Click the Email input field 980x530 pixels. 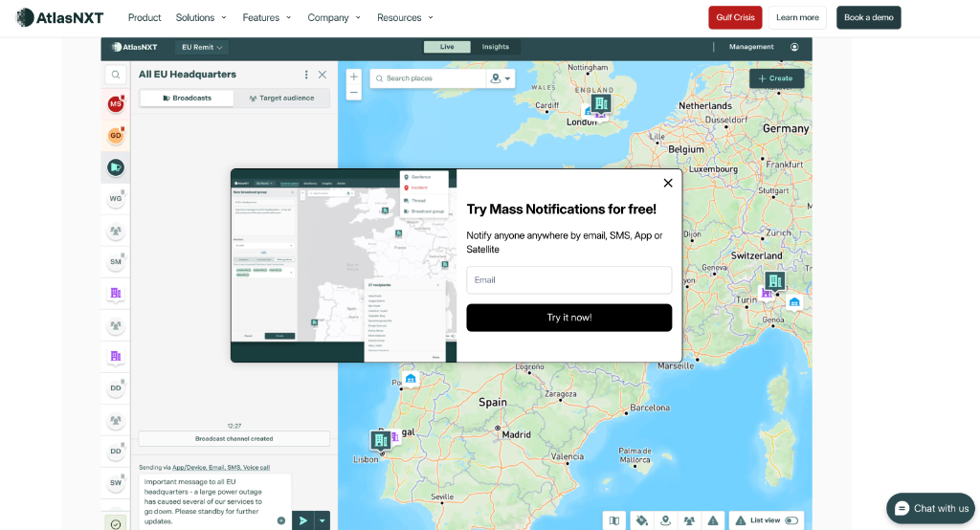pyautogui.click(x=568, y=280)
